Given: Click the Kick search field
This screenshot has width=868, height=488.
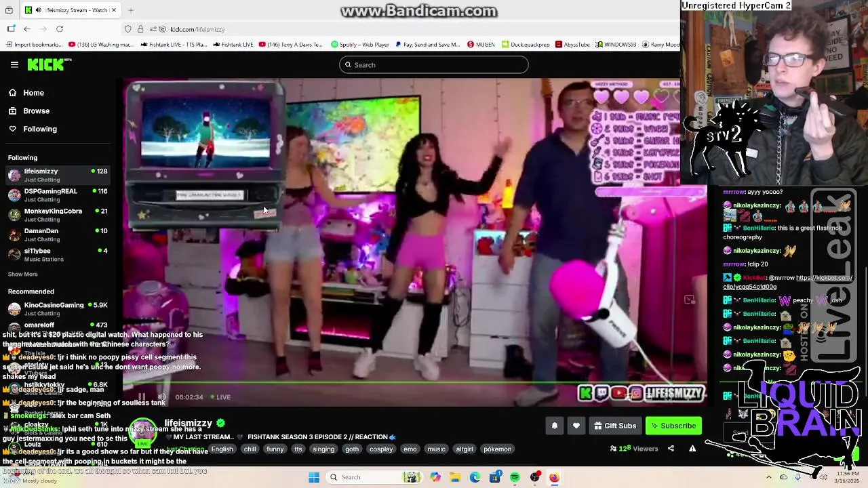Looking at the screenshot, I should [434, 65].
